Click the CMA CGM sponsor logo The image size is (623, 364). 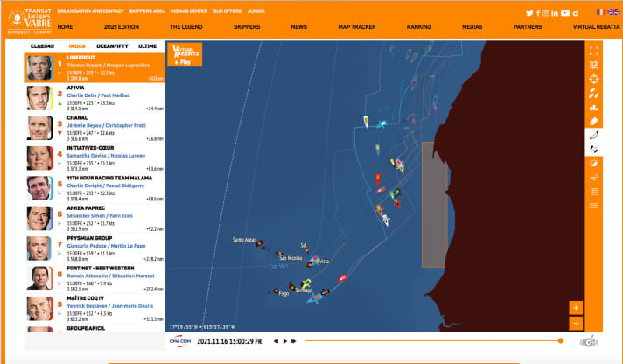pos(180,341)
